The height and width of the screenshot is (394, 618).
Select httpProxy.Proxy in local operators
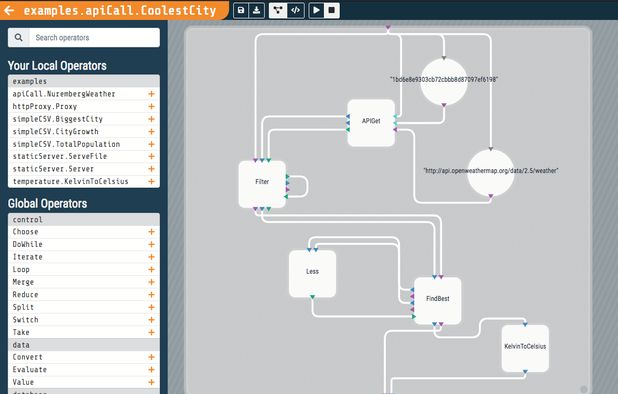click(84, 106)
